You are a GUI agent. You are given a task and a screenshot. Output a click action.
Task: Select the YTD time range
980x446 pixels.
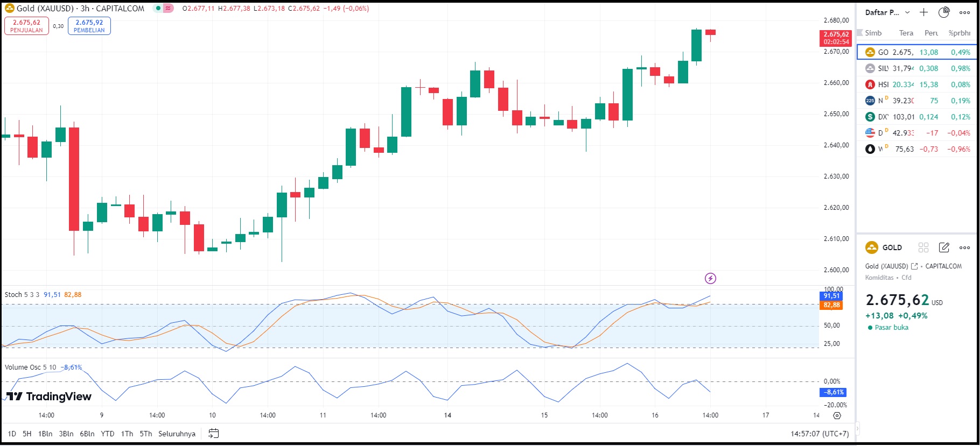tap(108, 434)
